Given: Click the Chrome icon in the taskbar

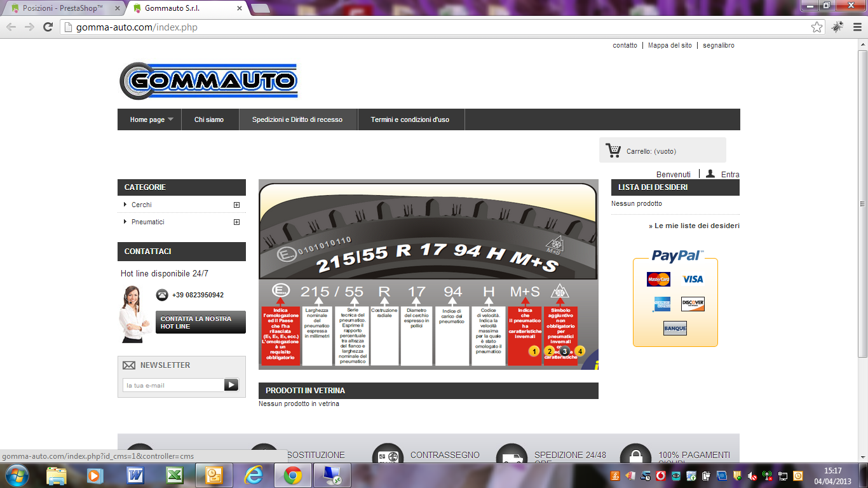Looking at the screenshot, I should coord(293,475).
